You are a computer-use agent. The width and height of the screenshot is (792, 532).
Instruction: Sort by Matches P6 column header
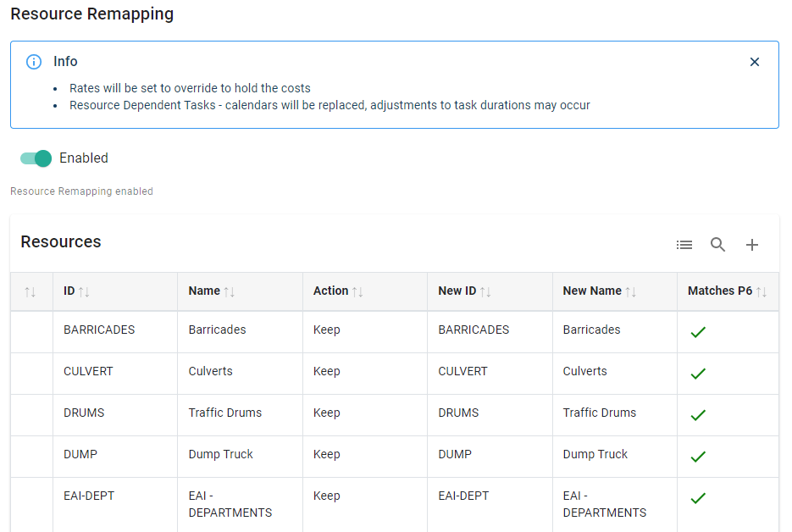(x=762, y=291)
